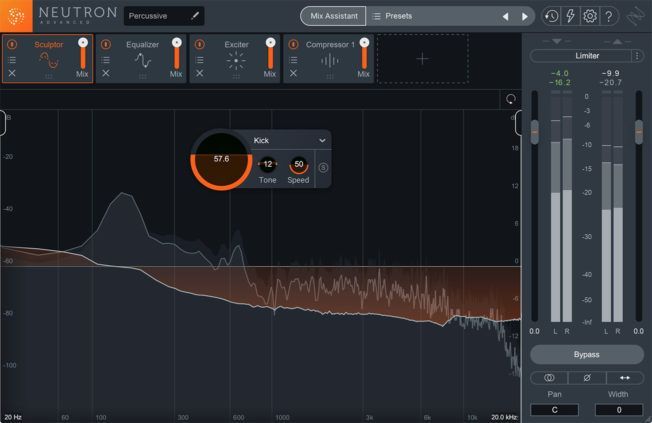This screenshot has width=652, height=423.
Task: Adjust the Sculptor Mix slider
Action: pos(83,53)
